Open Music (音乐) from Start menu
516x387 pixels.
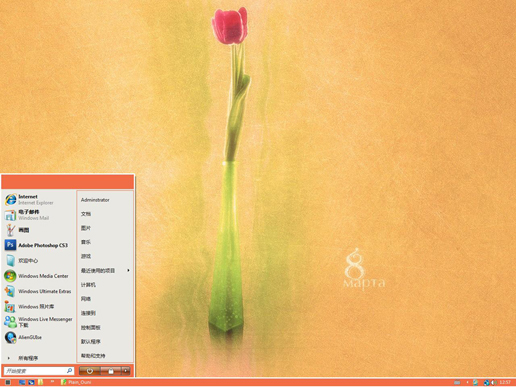pos(105,242)
